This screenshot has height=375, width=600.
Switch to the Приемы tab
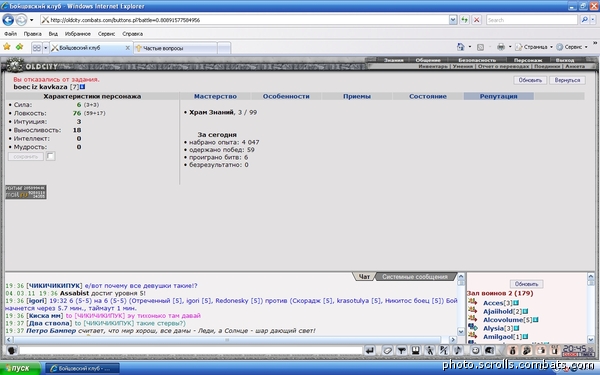point(357,96)
